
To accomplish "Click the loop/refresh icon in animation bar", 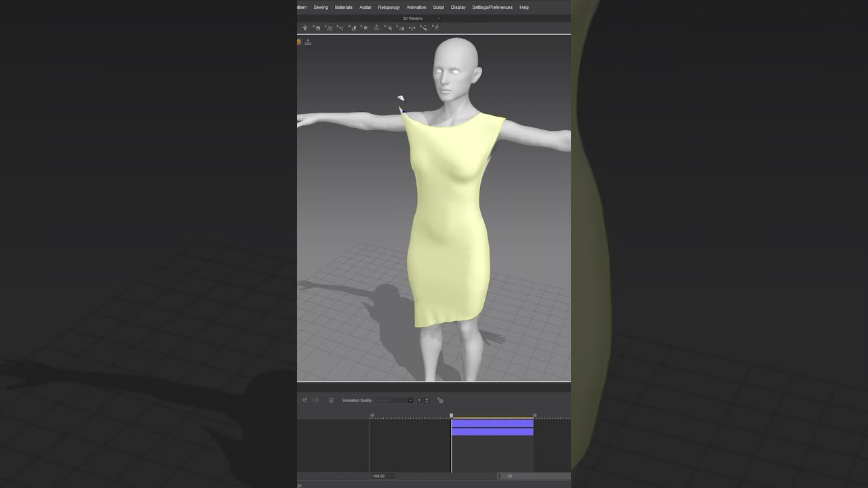I will click(304, 401).
